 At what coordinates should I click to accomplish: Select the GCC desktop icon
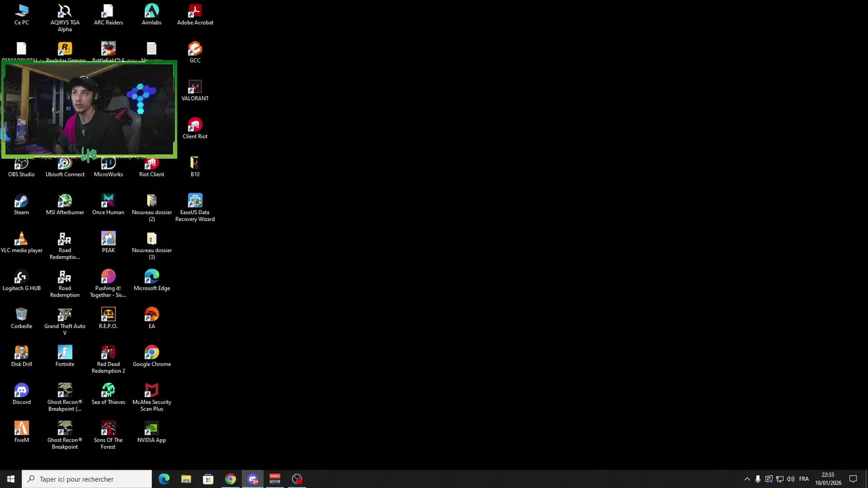[x=195, y=53]
